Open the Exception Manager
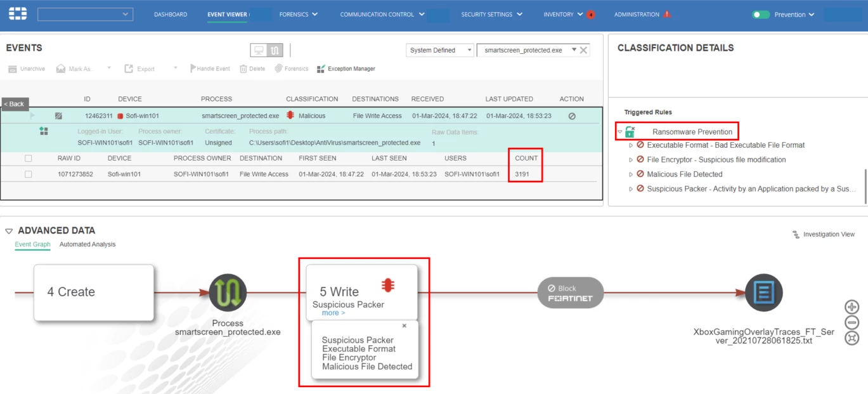This screenshot has width=868, height=394. click(x=346, y=69)
